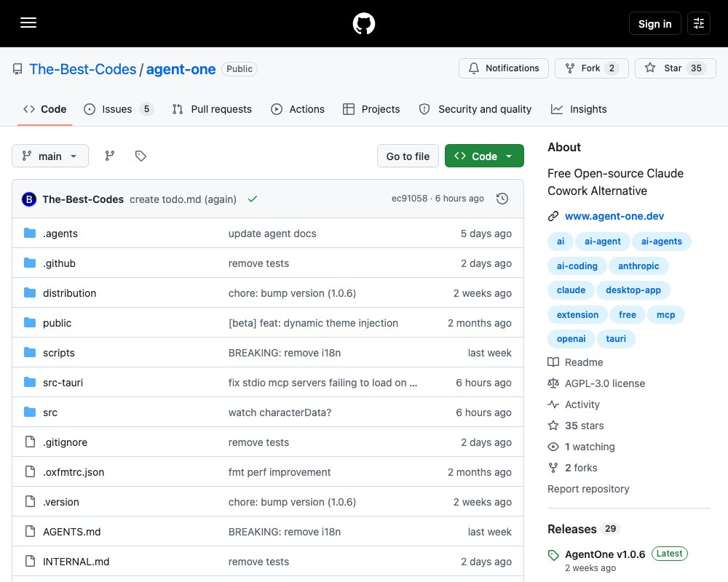The height and width of the screenshot is (582, 728).
Task: Open the Insights tab
Action: pos(579,109)
